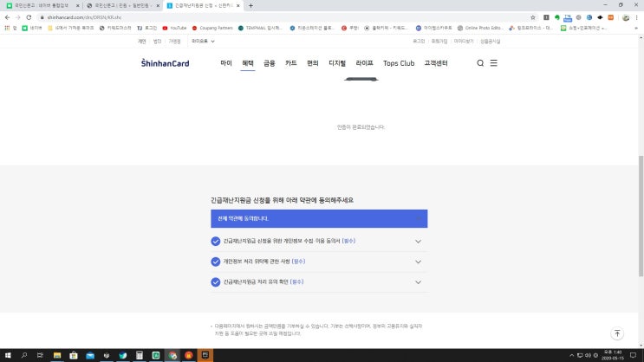Click the 개인 link in top bar

pos(141,41)
